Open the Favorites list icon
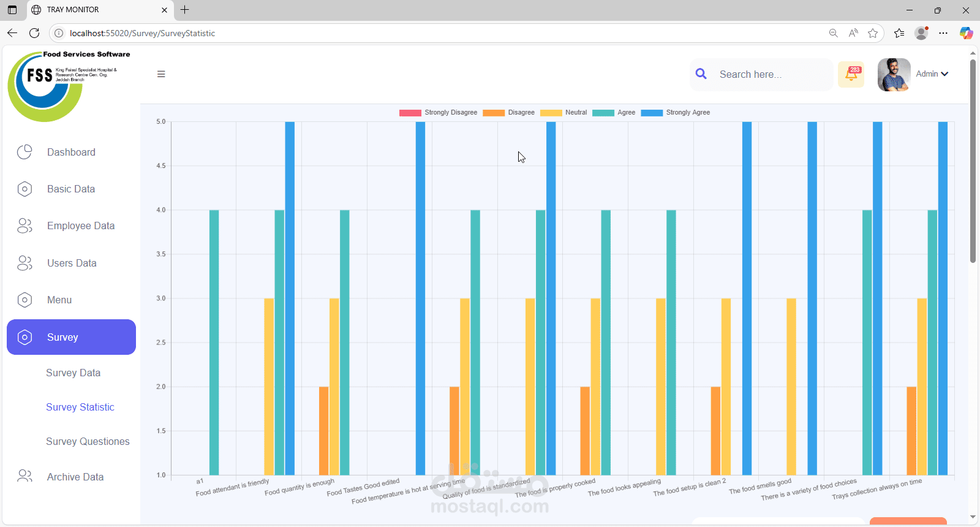Image resolution: width=980 pixels, height=527 pixels. coord(899,33)
